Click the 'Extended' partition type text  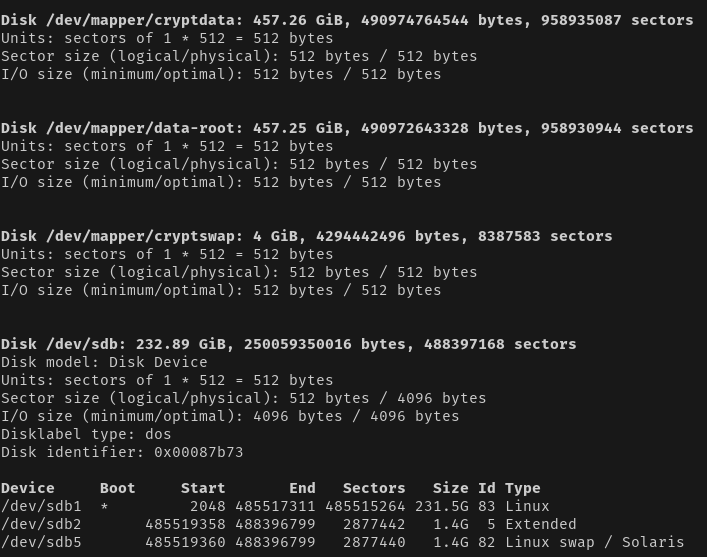click(x=541, y=525)
